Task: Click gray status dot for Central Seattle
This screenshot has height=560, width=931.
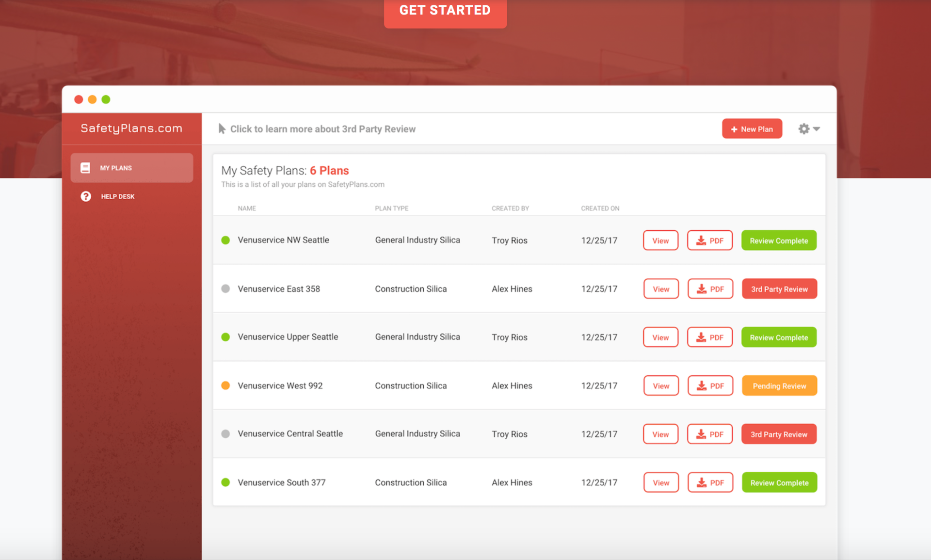Action: [x=225, y=434]
